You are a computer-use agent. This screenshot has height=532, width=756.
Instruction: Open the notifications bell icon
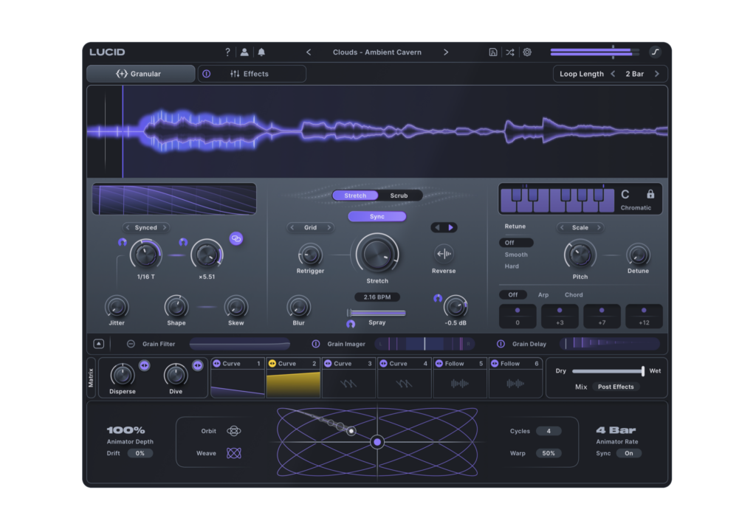pyautogui.click(x=261, y=52)
